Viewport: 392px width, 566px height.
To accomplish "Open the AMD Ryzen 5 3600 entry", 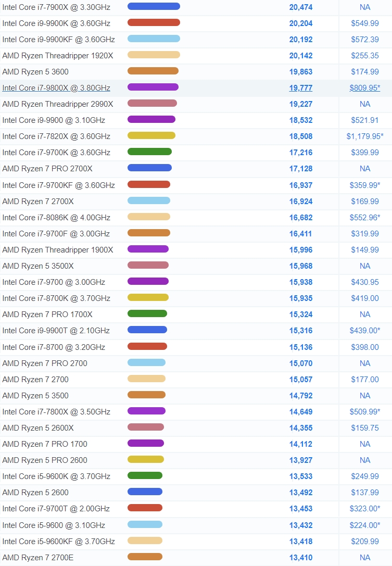I will [35, 72].
